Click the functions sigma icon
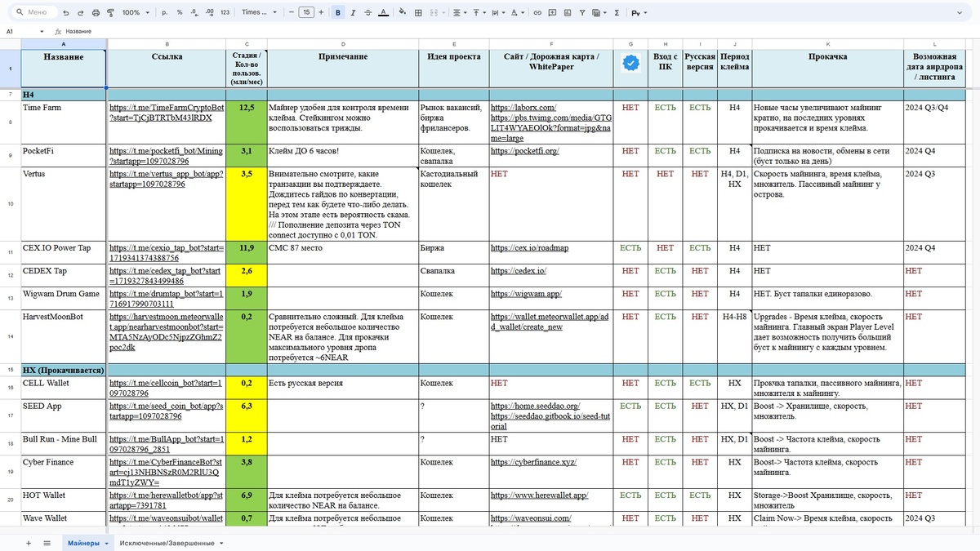980x551 pixels. click(617, 12)
